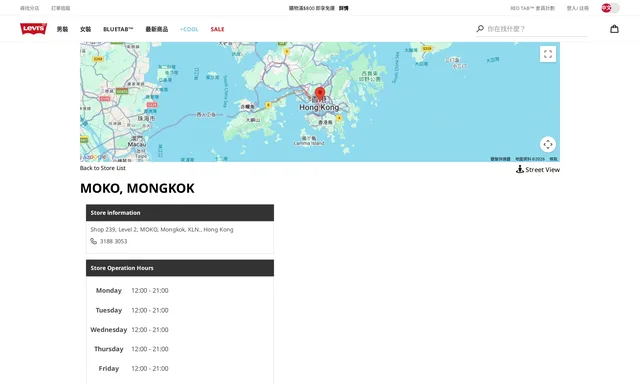This screenshot has width=640, height=384.
Task: Toggle the language switch
Action: (x=610, y=8)
